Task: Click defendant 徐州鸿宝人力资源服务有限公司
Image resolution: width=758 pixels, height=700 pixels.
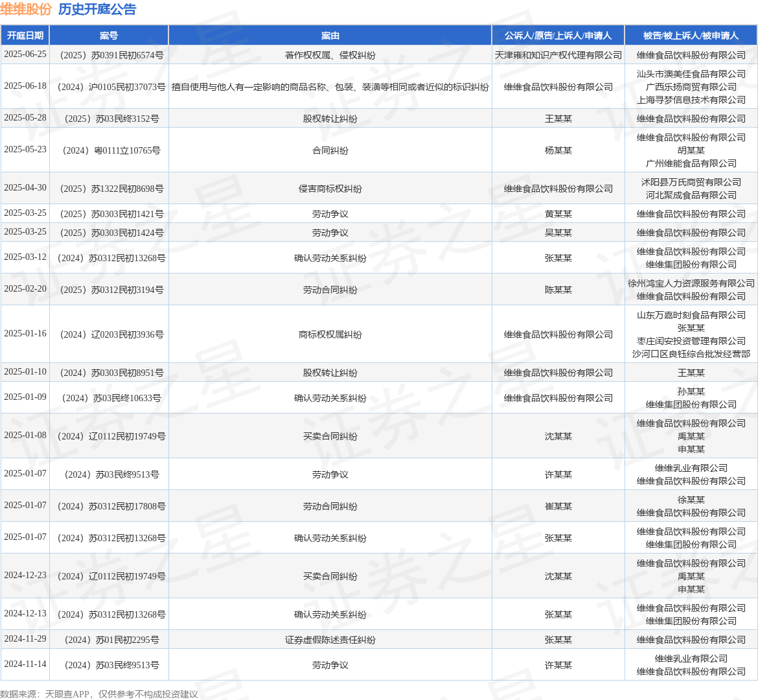Action: pyautogui.click(x=691, y=283)
